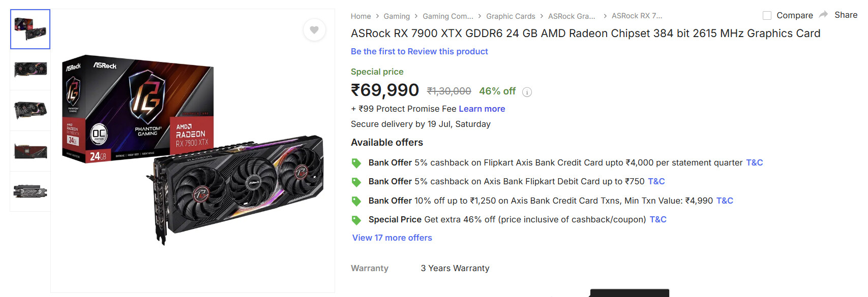The height and width of the screenshot is (297, 868).
Task: Click the price info icon beside 46% off
Action: point(527,92)
